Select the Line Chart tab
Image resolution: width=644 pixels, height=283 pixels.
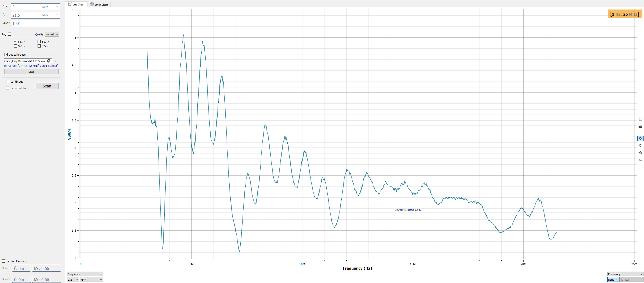[77, 5]
